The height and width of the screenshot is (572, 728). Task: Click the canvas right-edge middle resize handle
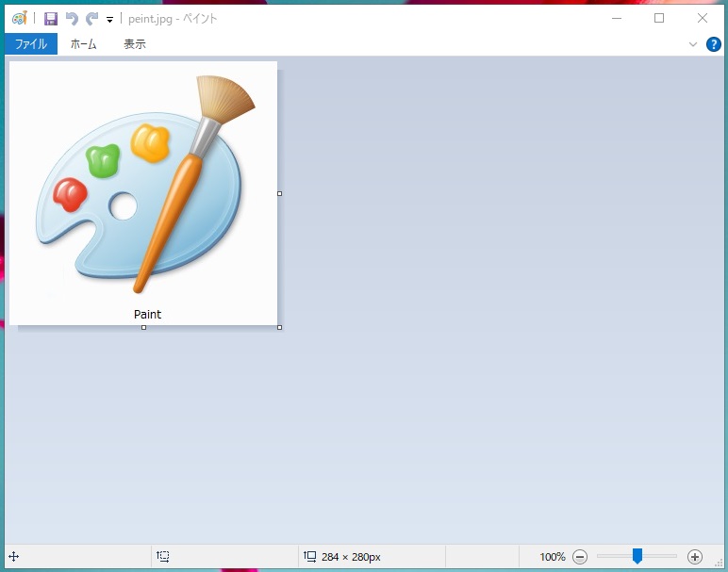pyautogui.click(x=279, y=193)
